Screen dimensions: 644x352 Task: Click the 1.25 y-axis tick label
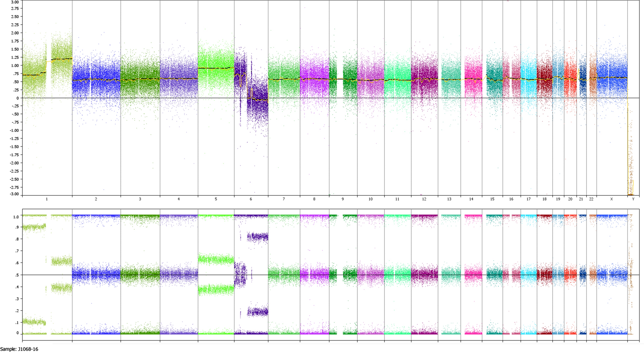15,57
